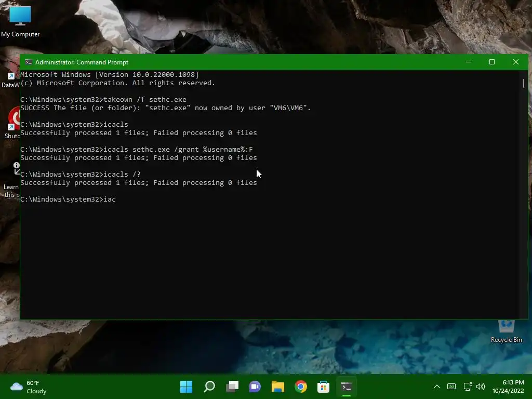Open the Recycle Bin desktop icon
532x399 pixels.
click(506, 331)
